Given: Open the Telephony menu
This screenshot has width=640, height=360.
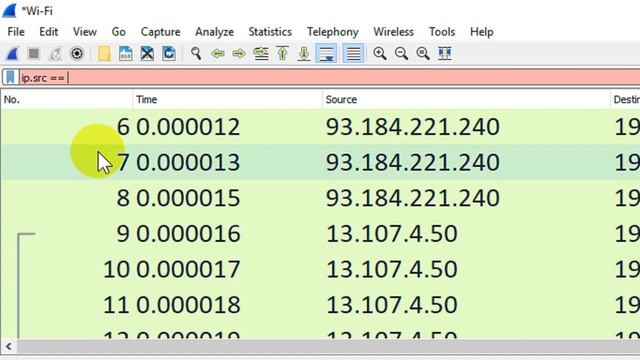Looking at the screenshot, I should (x=333, y=32).
